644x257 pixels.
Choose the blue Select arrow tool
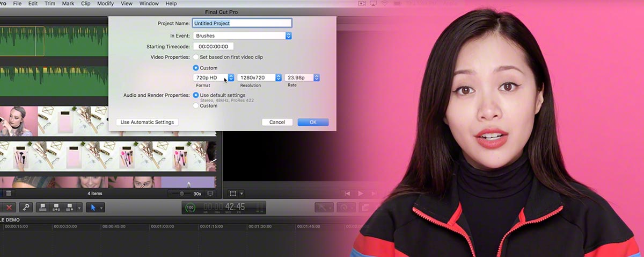pyautogui.click(x=92, y=207)
